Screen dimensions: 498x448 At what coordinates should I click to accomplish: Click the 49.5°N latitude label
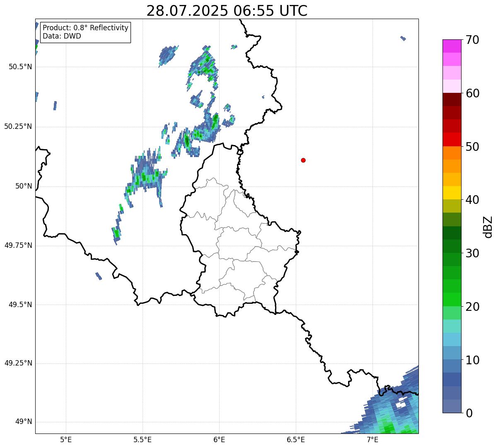pyautogui.click(x=20, y=305)
